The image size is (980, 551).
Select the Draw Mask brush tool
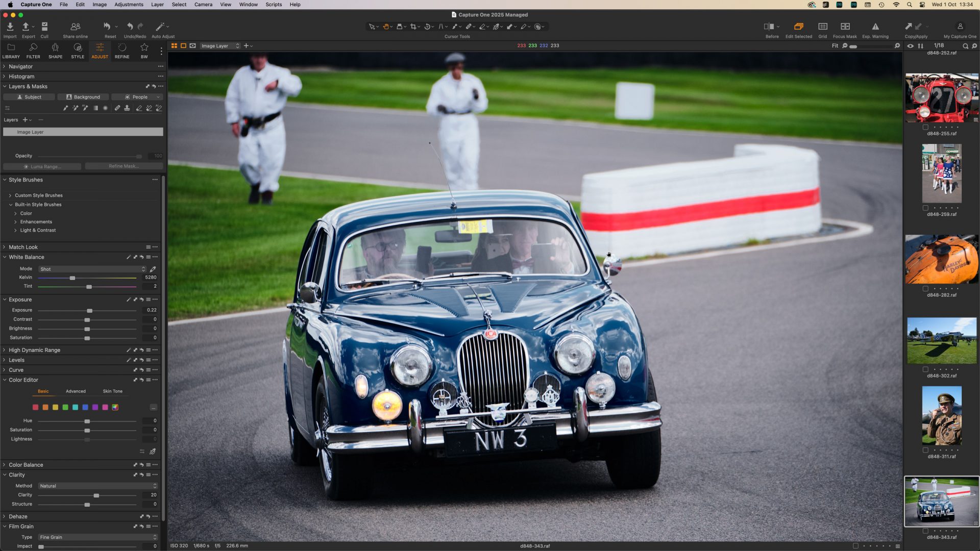click(456, 26)
